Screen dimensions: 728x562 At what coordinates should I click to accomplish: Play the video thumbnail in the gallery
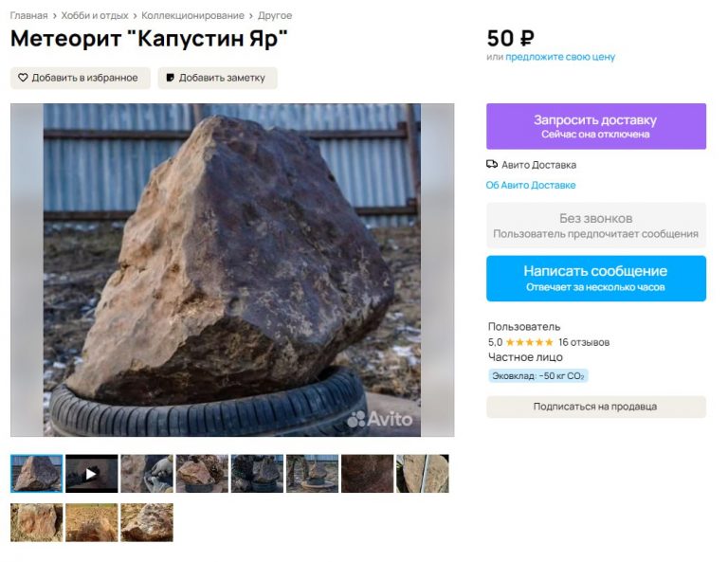click(x=92, y=473)
